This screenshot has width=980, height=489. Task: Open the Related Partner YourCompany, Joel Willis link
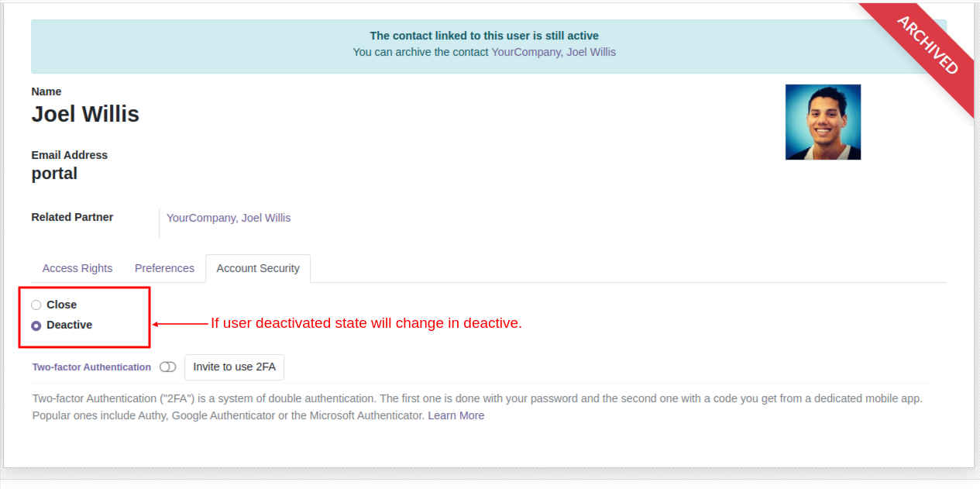pyautogui.click(x=229, y=218)
